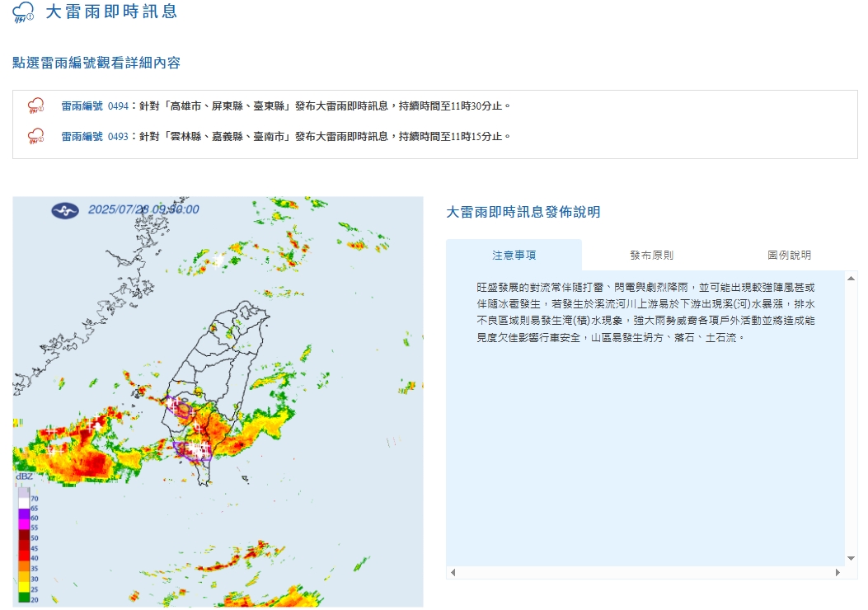The height and width of the screenshot is (610, 868).
Task: Switch to the 發布原則 tab
Action: (651, 256)
